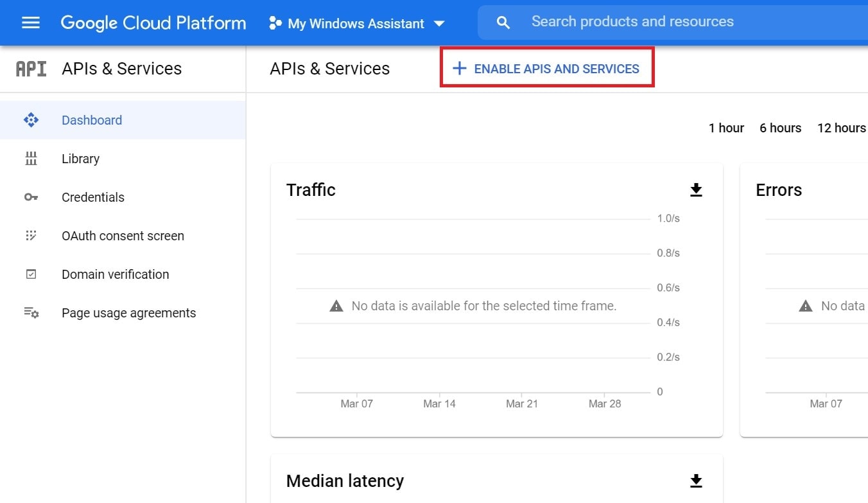This screenshot has height=503, width=868.
Task: Click the Errors chart warning triangle icon
Action: (x=806, y=306)
